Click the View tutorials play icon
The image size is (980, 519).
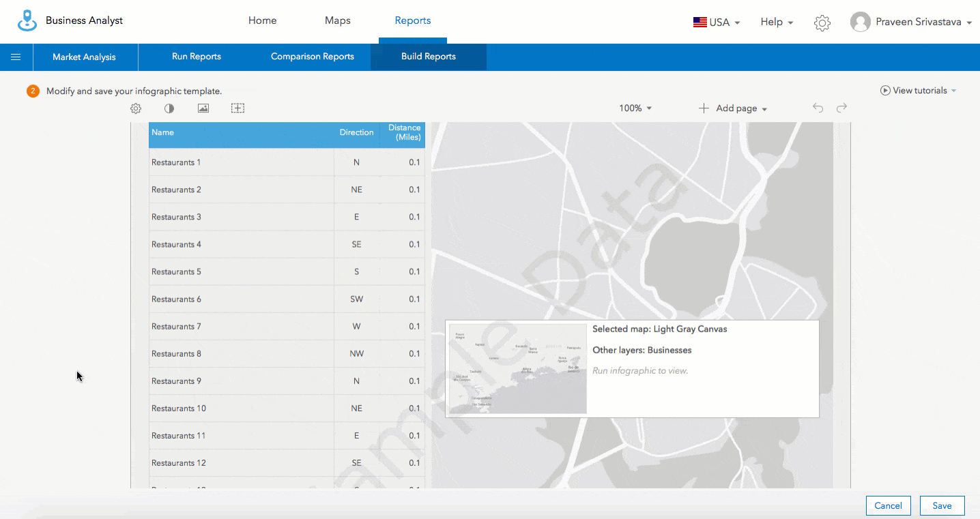tap(885, 91)
